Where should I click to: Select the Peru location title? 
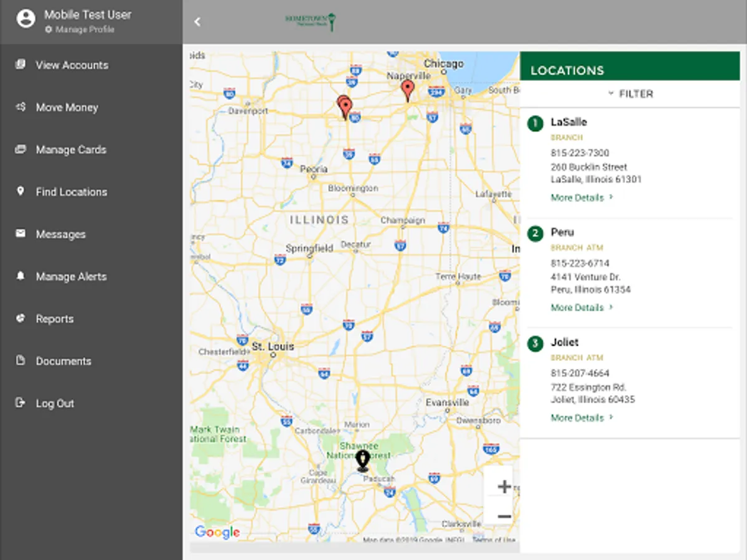pyautogui.click(x=562, y=232)
